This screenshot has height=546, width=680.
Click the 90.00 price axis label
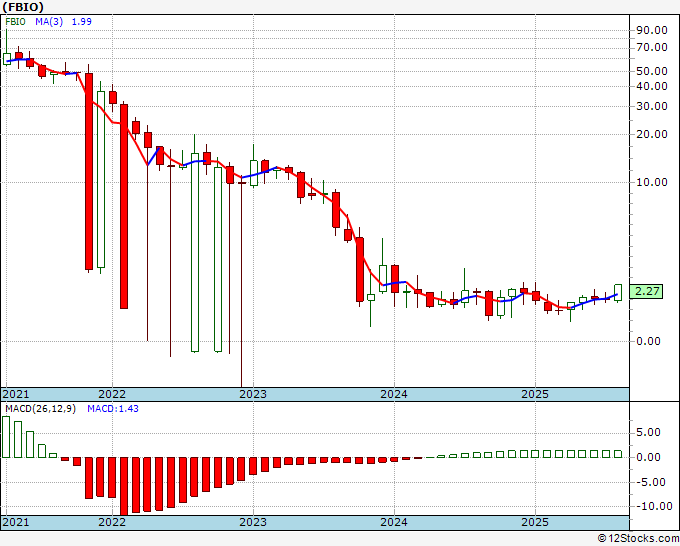coord(651,30)
